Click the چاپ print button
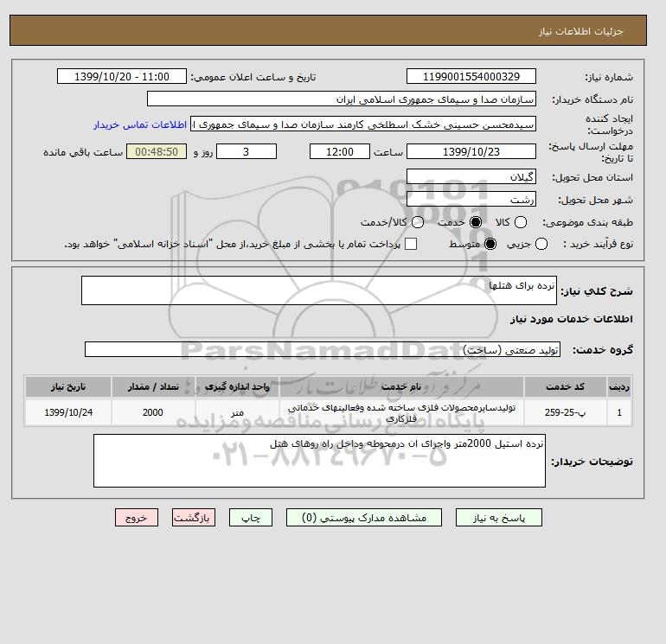 click(x=251, y=518)
